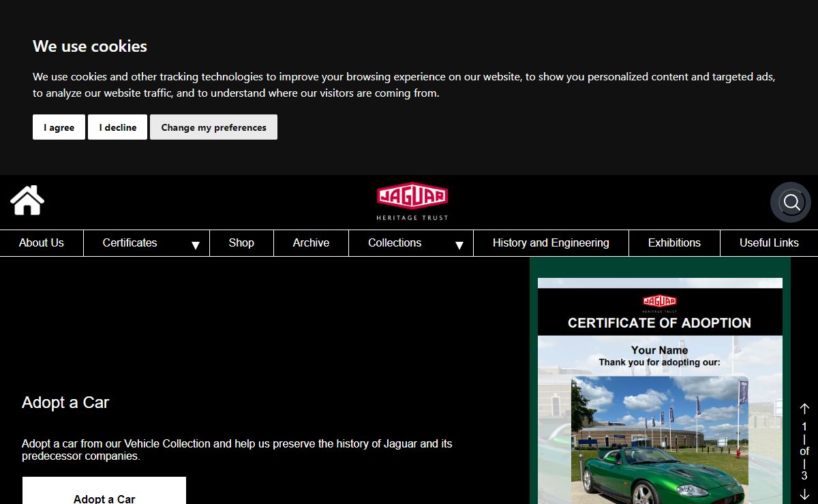The image size is (818, 504).
Task: Open the Collections menu item
Action: click(x=395, y=243)
